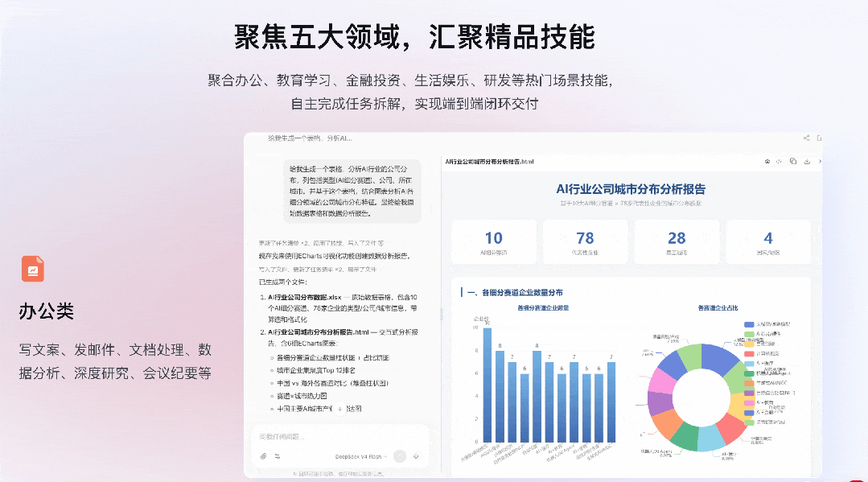Open the settings sliders icon in chat box
Image resolution: width=868 pixels, height=482 pixels.
(x=278, y=456)
